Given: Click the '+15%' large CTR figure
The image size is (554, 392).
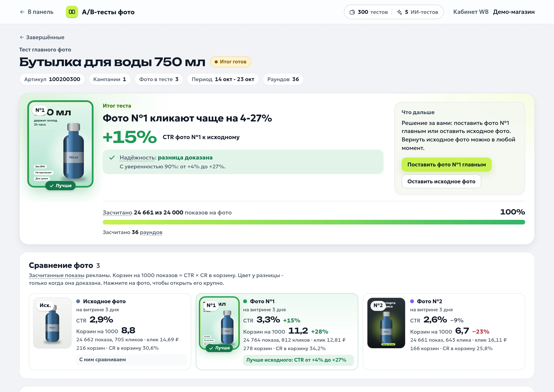Looking at the screenshot, I should (130, 137).
